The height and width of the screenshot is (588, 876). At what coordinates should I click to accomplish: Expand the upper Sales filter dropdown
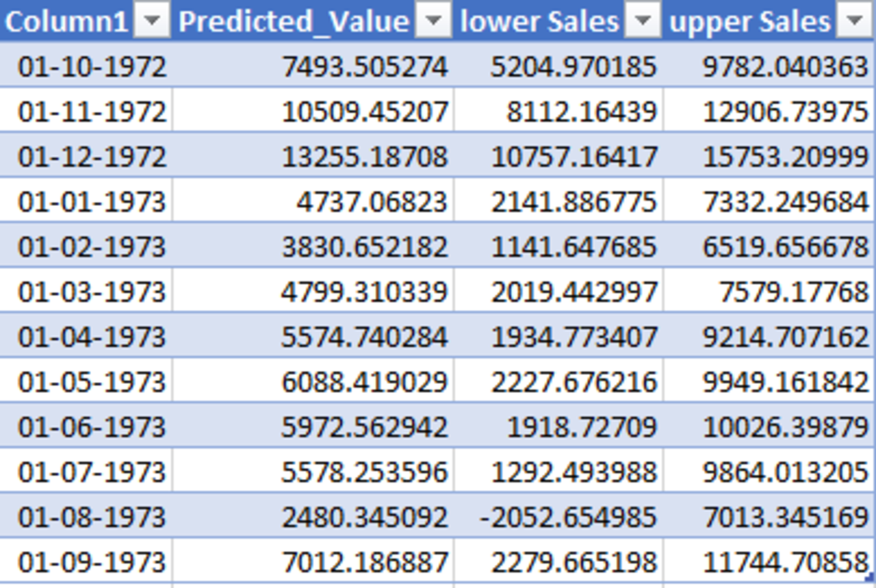click(854, 23)
